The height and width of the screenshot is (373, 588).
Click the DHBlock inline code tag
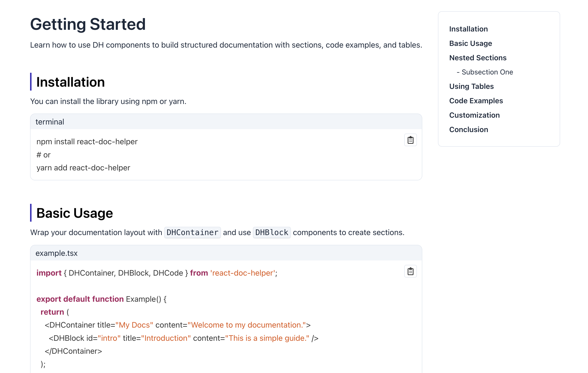point(272,233)
